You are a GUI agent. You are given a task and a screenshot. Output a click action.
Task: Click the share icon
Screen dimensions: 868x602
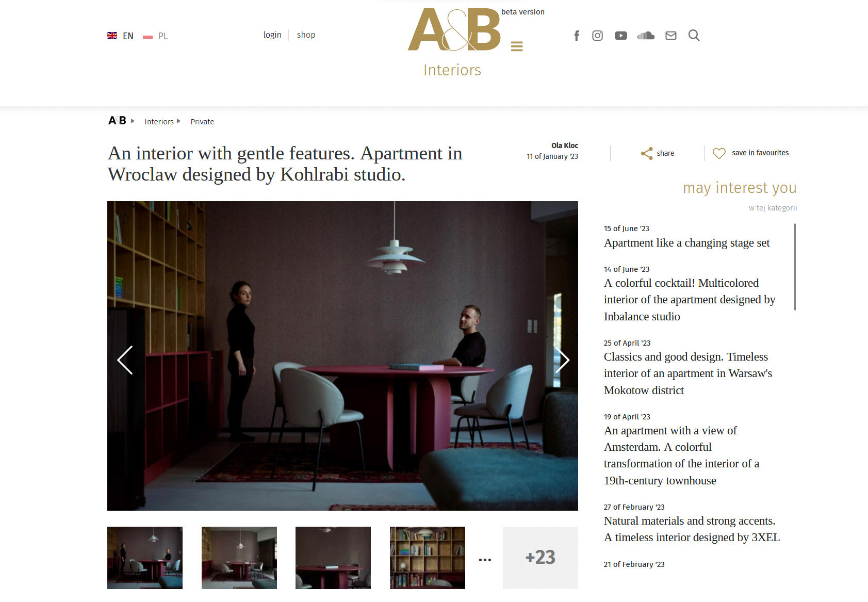[647, 153]
